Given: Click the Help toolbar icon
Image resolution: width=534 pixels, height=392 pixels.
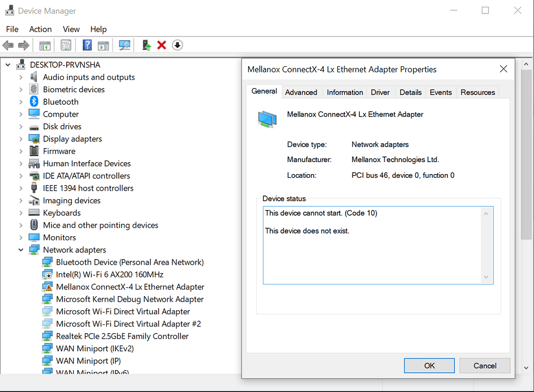Looking at the screenshot, I should 87,45.
